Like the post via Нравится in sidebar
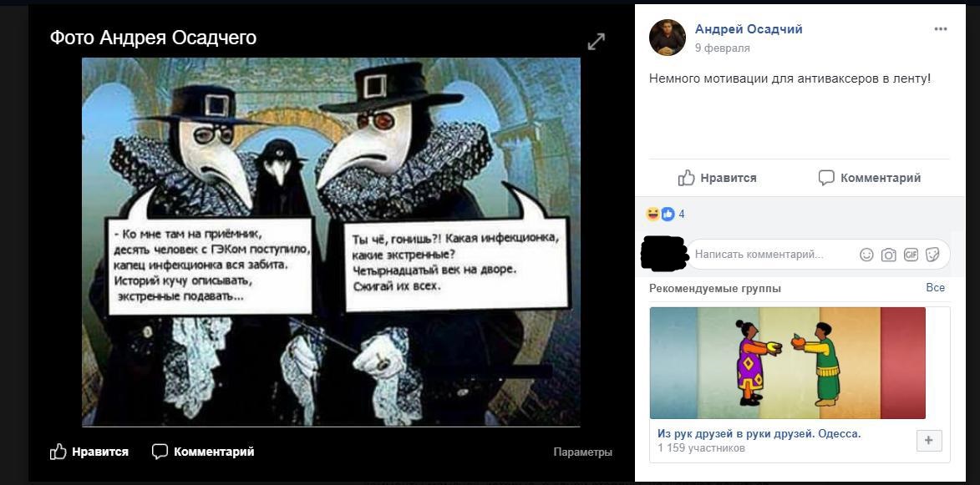The height and width of the screenshot is (485, 980). [718, 178]
